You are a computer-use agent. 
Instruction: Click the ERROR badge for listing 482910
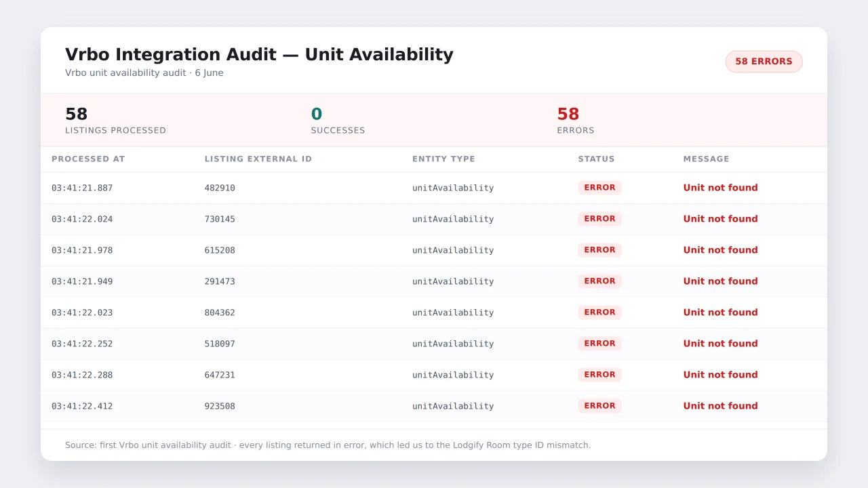pos(599,188)
